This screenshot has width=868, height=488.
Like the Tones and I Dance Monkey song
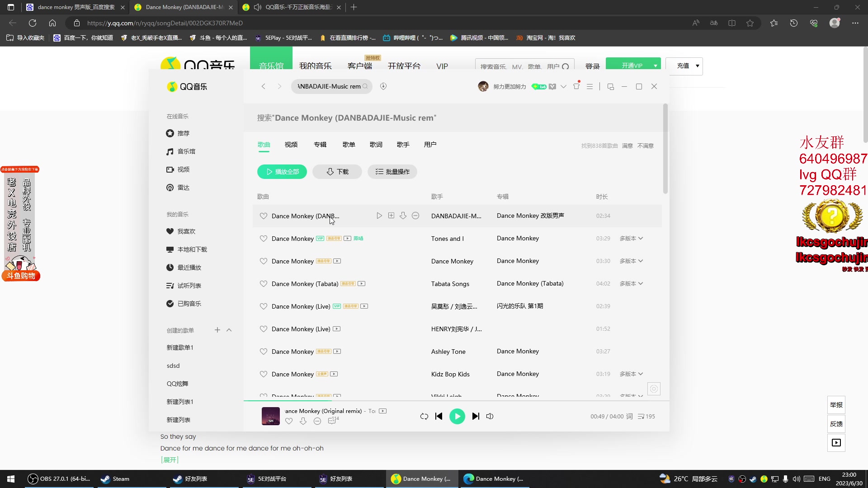pos(264,239)
